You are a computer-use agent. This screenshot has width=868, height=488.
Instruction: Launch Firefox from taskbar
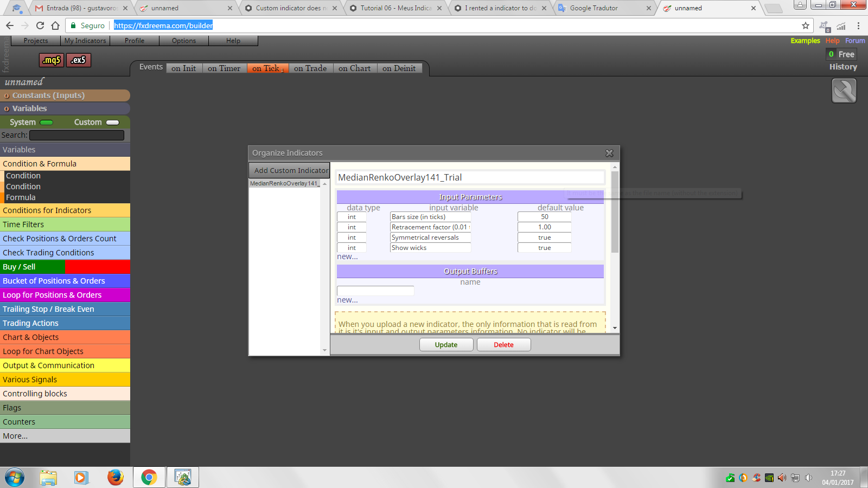(x=115, y=478)
